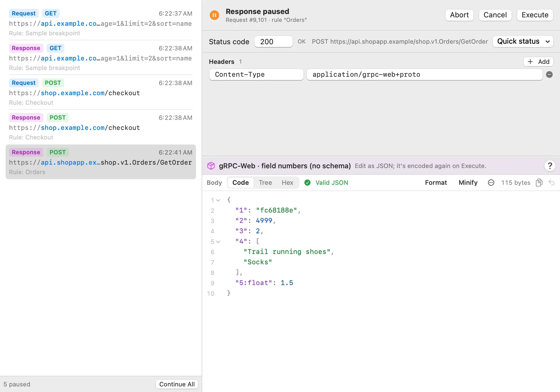This screenshot has width=560, height=392.
Task: Click the "Socks" string in the array
Action: click(x=258, y=262)
